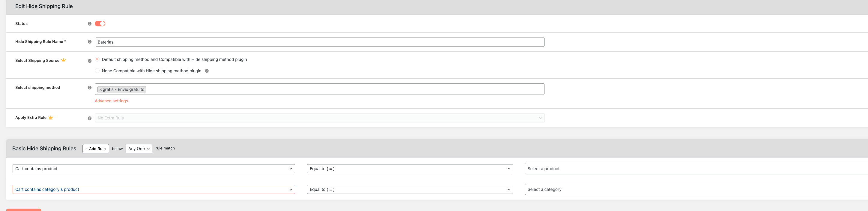Remove the gratis - Envío gratuito tag
Screen dimensions: 868x211
(100, 90)
